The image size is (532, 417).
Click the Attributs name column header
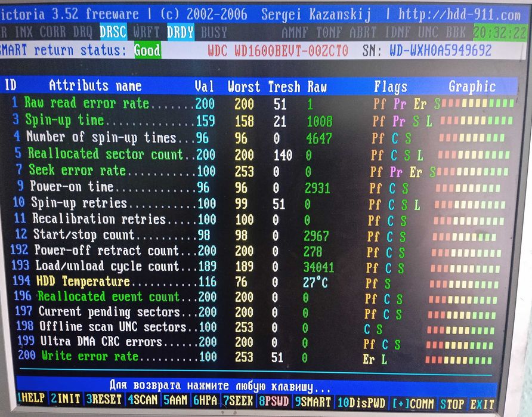click(95, 85)
